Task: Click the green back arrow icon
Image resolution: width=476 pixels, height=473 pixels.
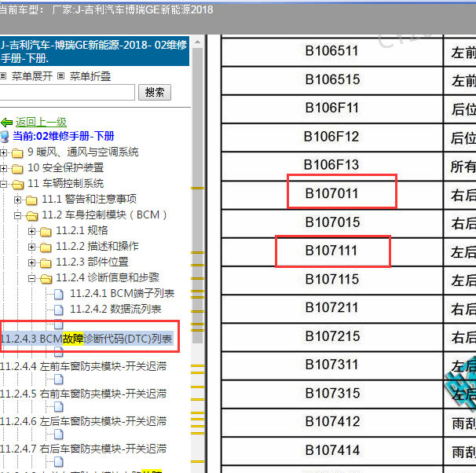Action: (6, 123)
